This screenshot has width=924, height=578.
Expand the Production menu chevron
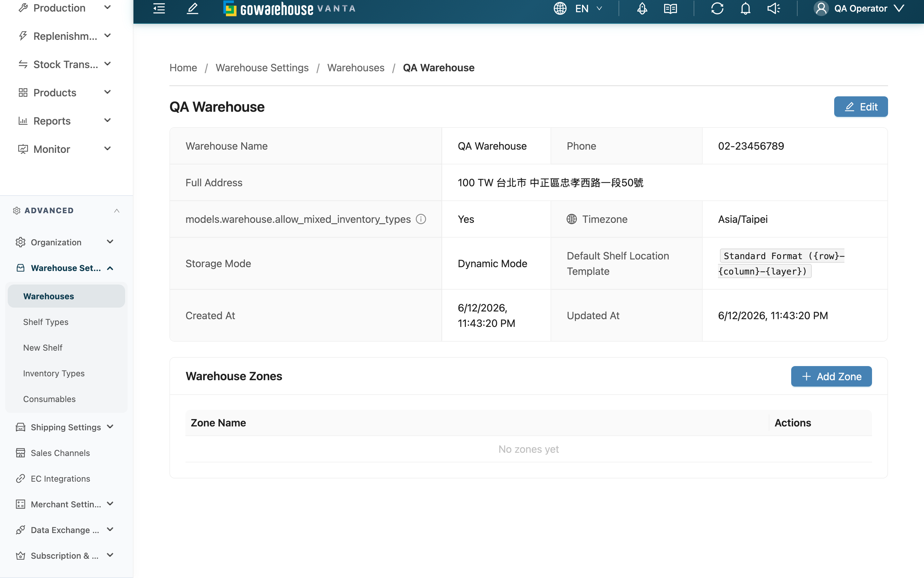click(108, 7)
